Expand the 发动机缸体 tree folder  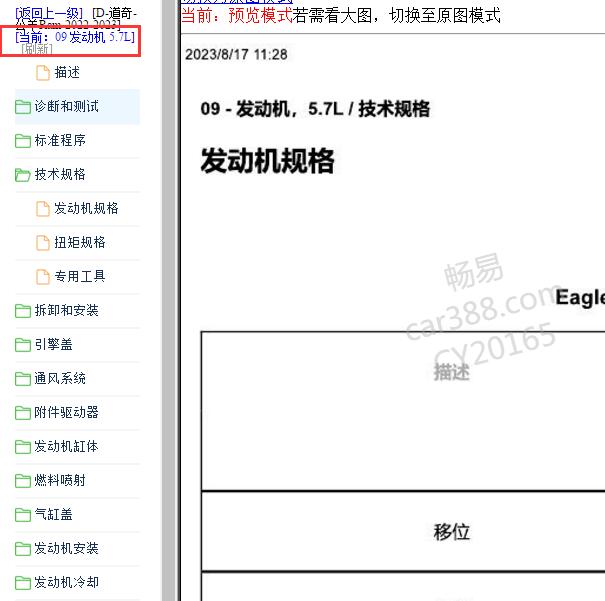66,446
